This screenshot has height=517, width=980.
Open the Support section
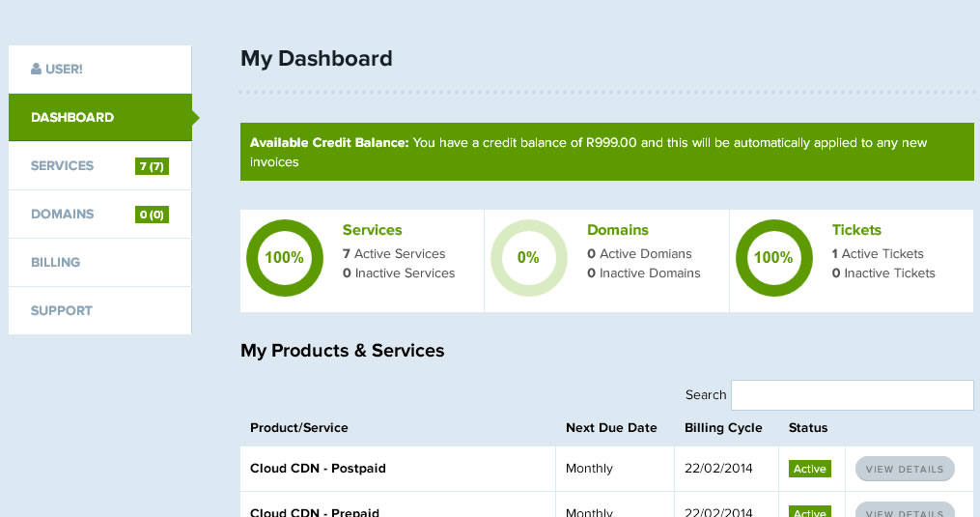pyautogui.click(x=100, y=310)
